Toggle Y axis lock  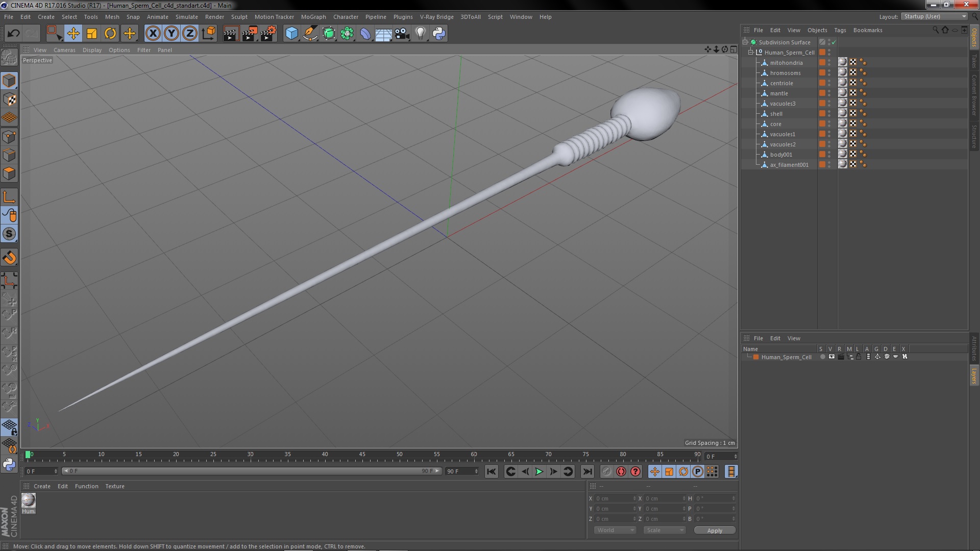click(x=171, y=34)
